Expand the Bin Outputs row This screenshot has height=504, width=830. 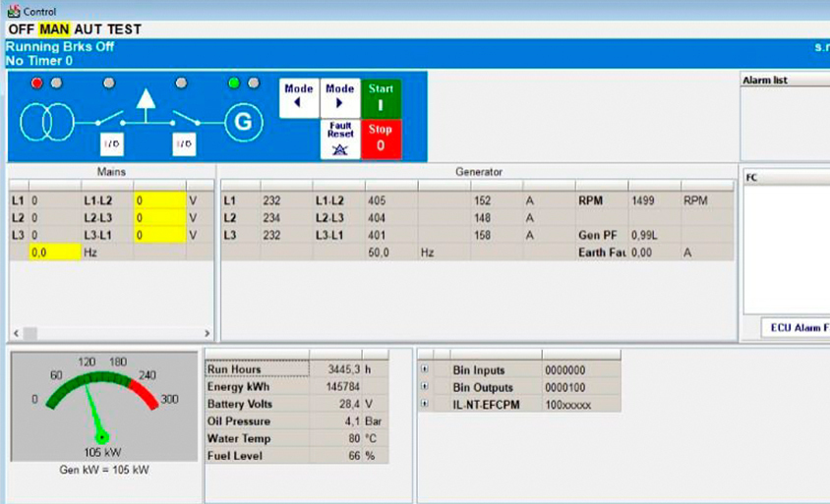click(x=425, y=386)
